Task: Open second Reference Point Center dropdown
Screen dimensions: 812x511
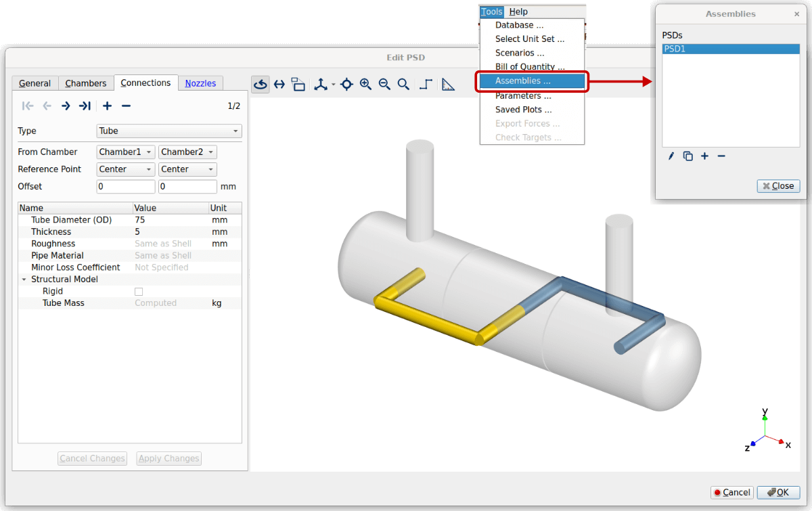Action: [x=187, y=169]
